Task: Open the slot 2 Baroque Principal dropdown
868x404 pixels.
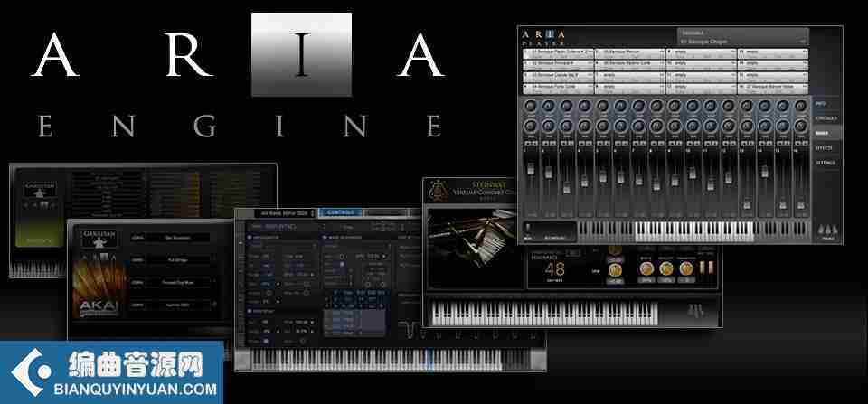Action: (558, 65)
